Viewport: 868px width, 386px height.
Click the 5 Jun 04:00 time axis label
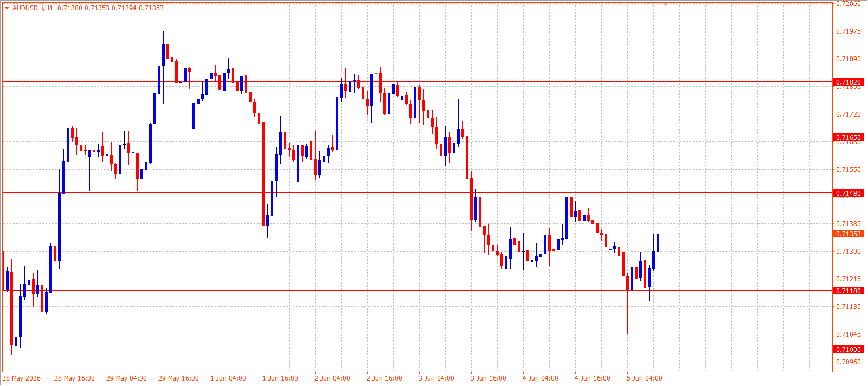(645, 378)
